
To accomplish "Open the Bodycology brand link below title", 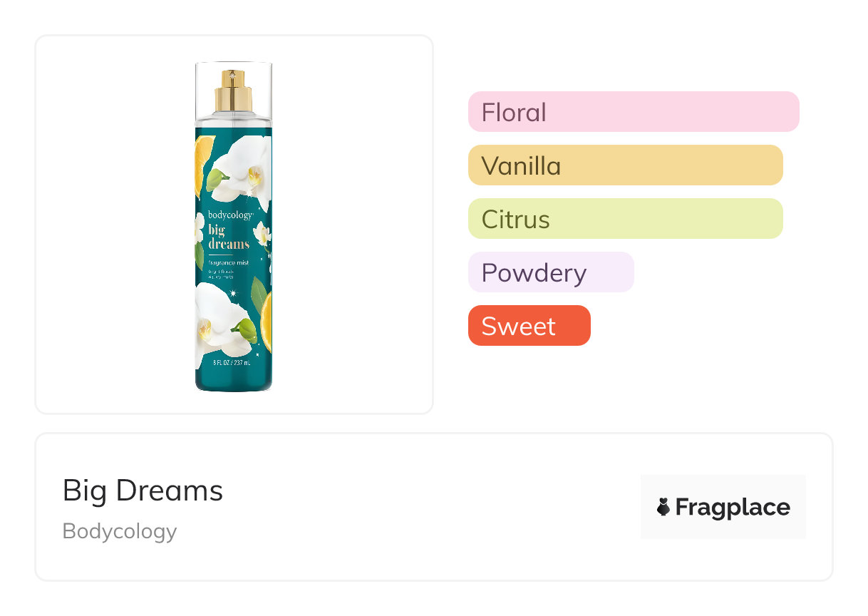I will pos(120,531).
